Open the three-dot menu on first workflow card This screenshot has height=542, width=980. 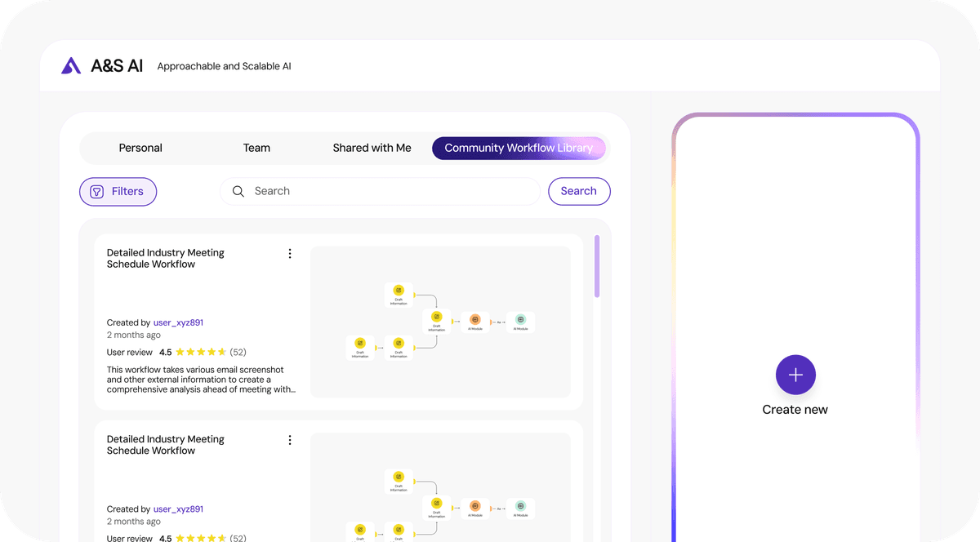pos(290,253)
